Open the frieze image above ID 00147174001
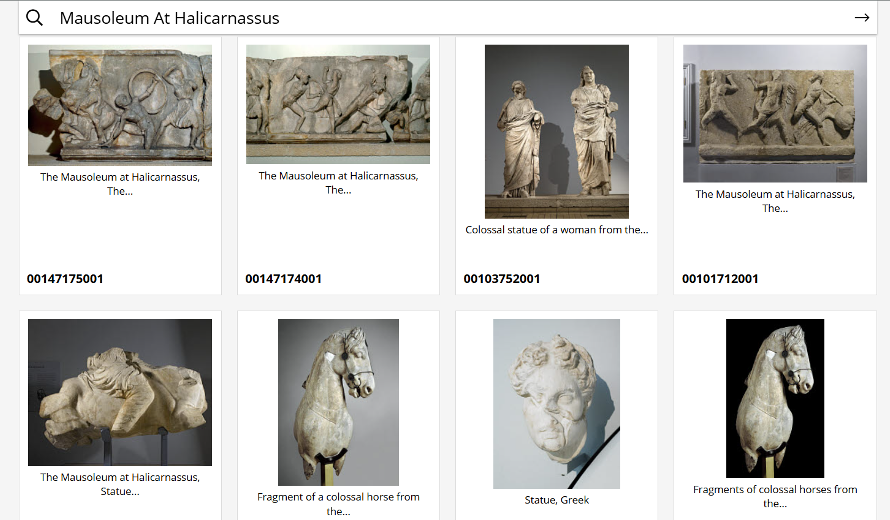The width and height of the screenshot is (890, 520). pyautogui.click(x=338, y=104)
